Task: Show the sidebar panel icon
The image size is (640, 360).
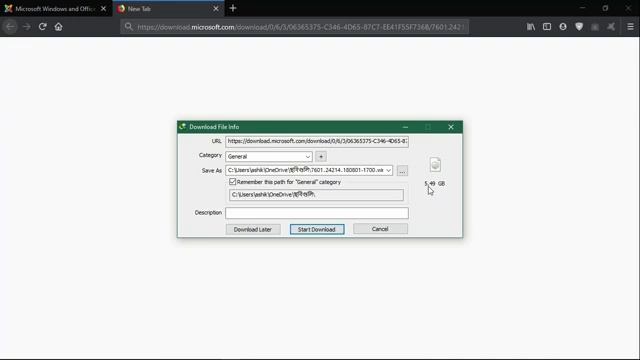Action: [x=547, y=27]
